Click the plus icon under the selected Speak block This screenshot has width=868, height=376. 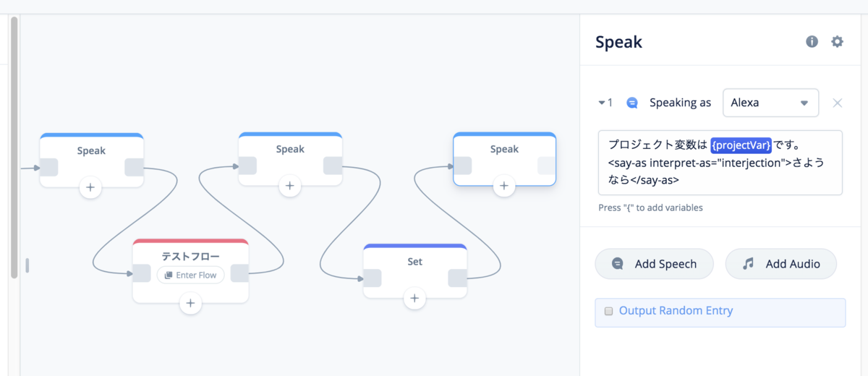coord(504,186)
